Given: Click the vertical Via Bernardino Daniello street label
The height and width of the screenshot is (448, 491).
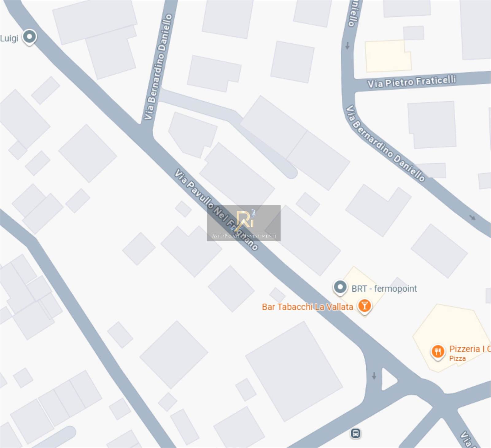Looking at the screenshot, I should pos(158,67).
